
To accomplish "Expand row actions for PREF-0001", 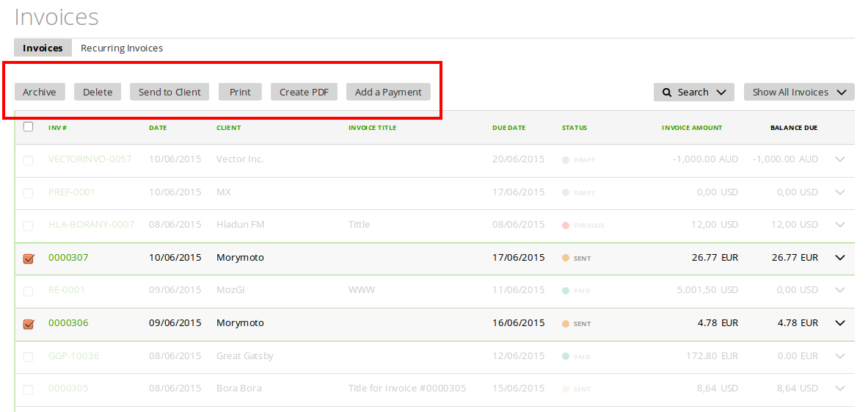I will pos(840,192).
